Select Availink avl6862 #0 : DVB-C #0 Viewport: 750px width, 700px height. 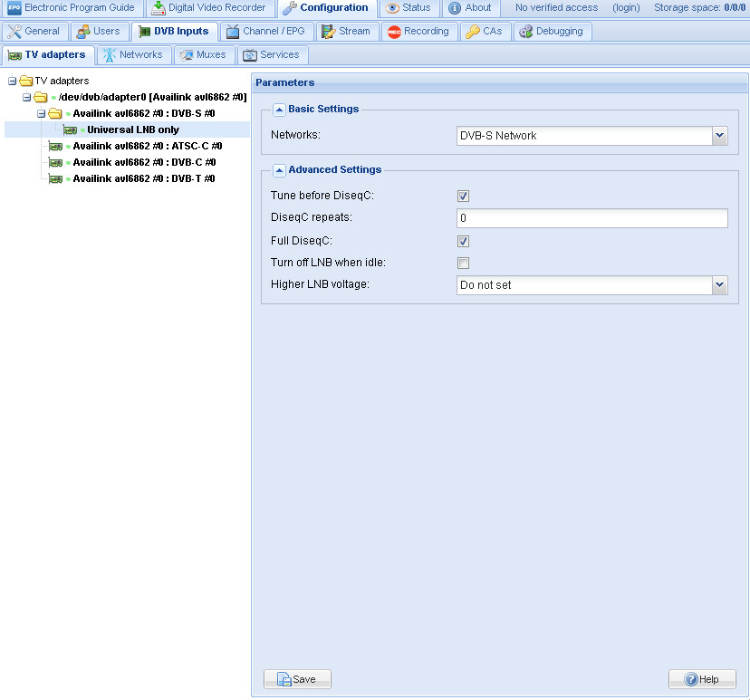click(x=144, y=162)
